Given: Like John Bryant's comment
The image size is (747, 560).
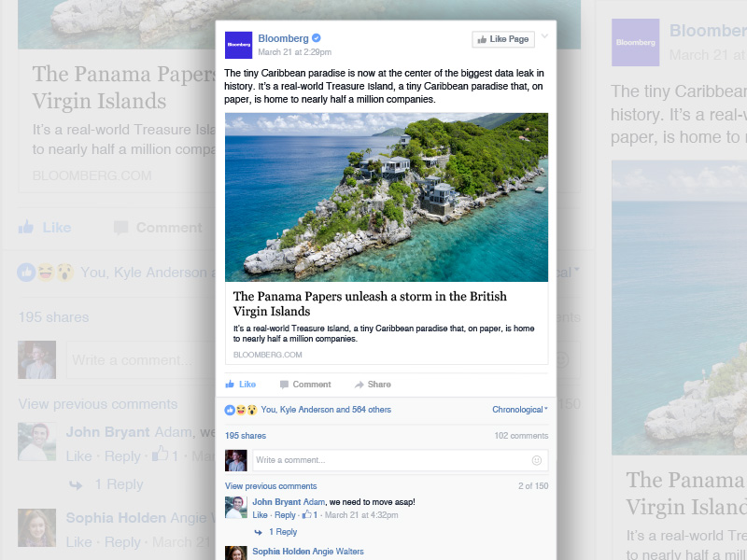Looking at the screenshot, I should 260,515.
